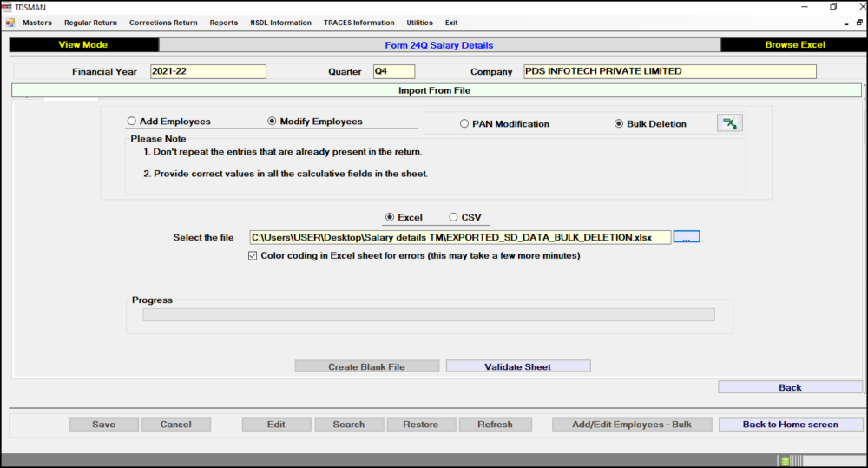Click the Cancel button

click(x=176, y=425)
